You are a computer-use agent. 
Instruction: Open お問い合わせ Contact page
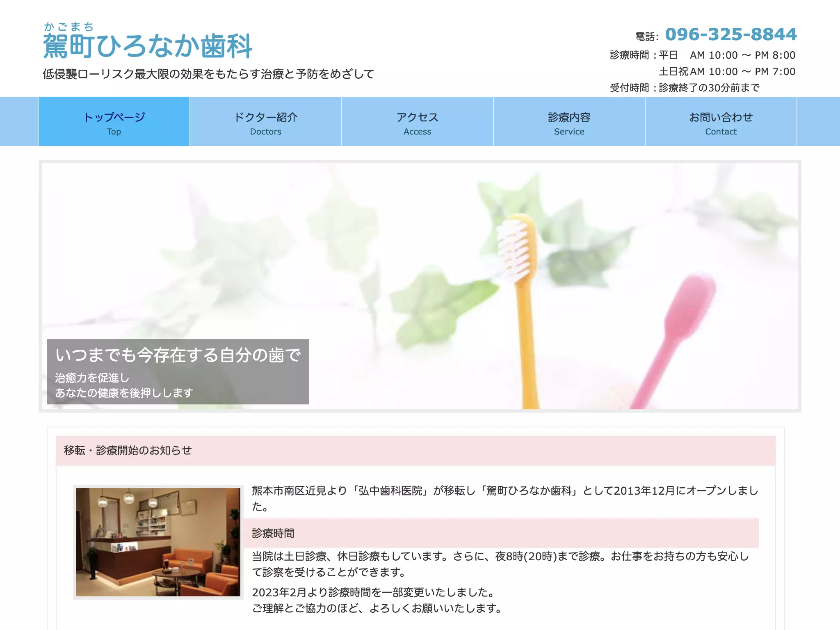click(721, 122)
